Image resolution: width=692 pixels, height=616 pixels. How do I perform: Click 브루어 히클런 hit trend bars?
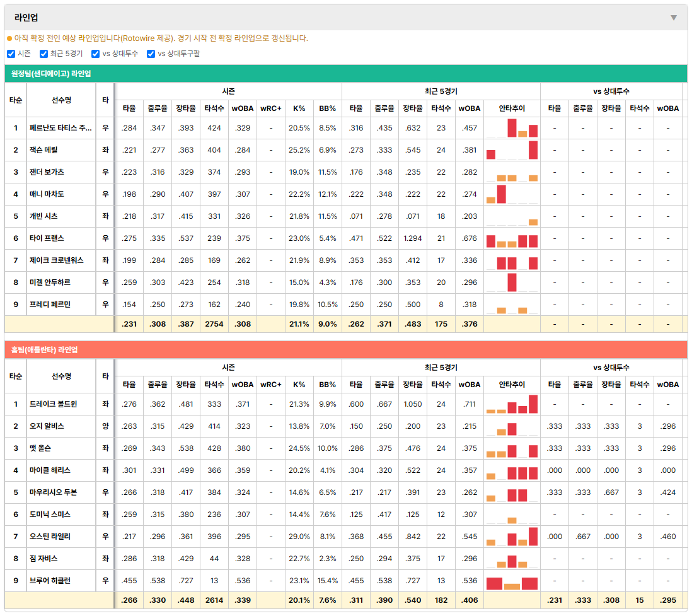512,581
